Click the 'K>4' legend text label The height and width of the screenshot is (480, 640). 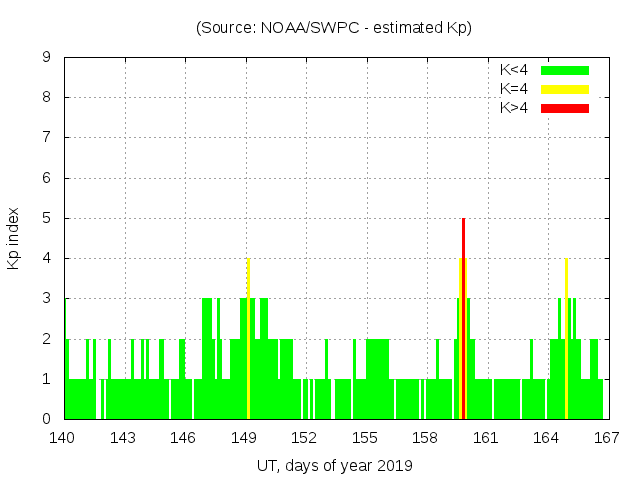click(x=513, y=107)
